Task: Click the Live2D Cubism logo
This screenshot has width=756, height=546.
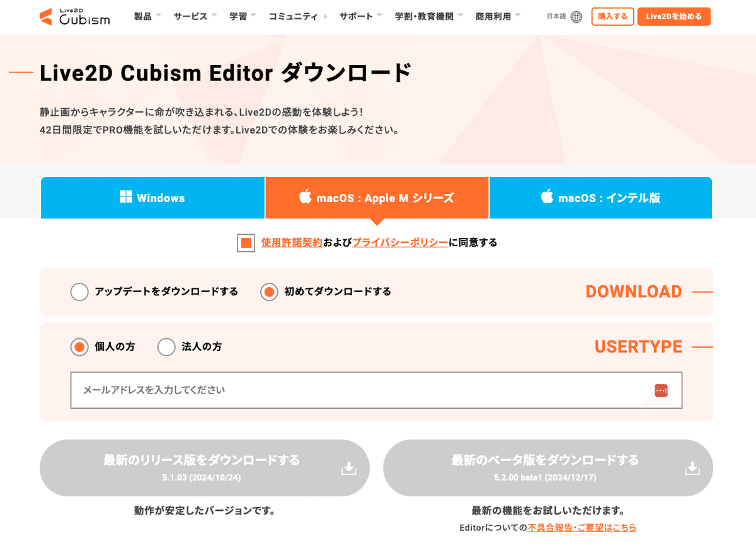Action: coord(74,17)
